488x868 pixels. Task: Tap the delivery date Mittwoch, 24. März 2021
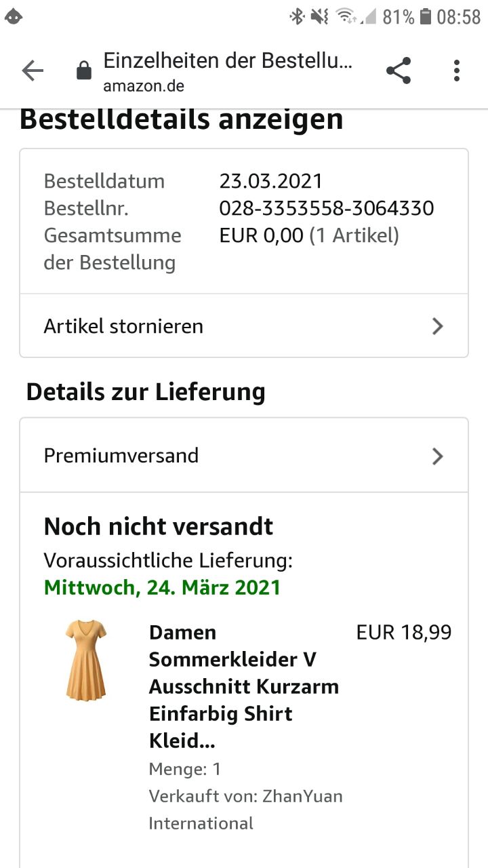pyautogui.click(x=162, y=587)
